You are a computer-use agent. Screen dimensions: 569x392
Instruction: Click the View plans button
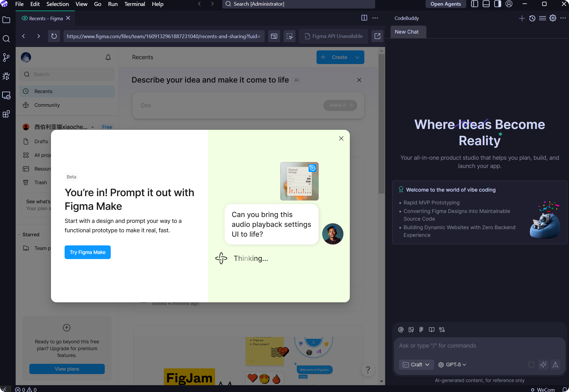coord(67,369)
